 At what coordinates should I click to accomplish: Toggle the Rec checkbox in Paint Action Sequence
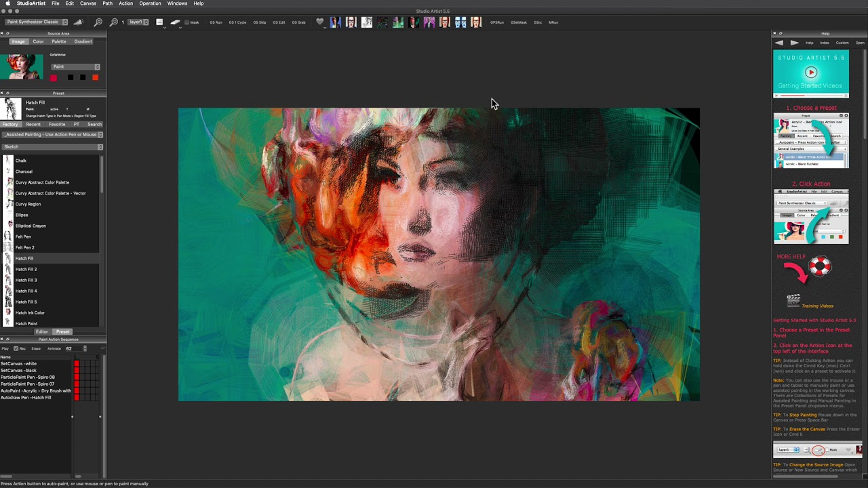click(16, 348)
